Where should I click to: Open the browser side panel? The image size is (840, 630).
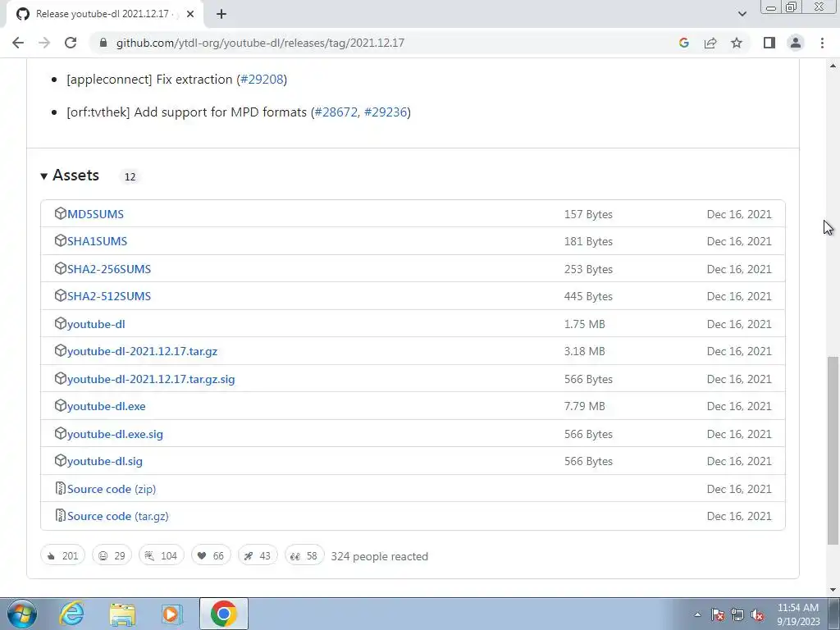coord(769,43)
